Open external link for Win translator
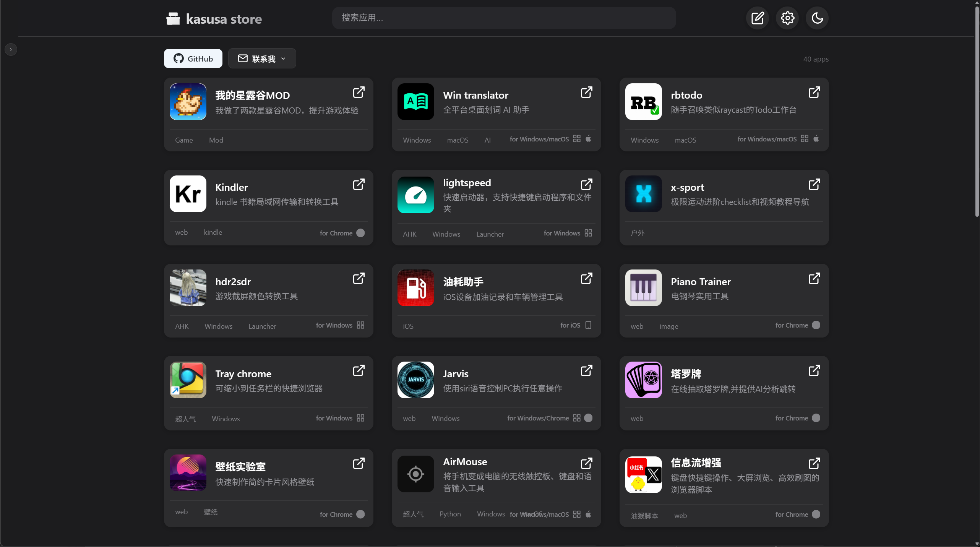 click(x=586, y=93)
